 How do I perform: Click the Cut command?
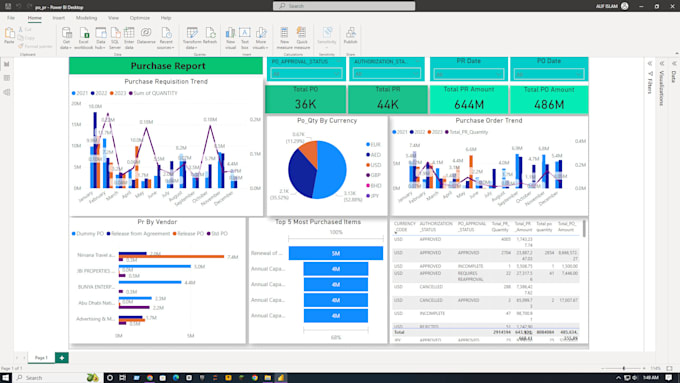25,29
